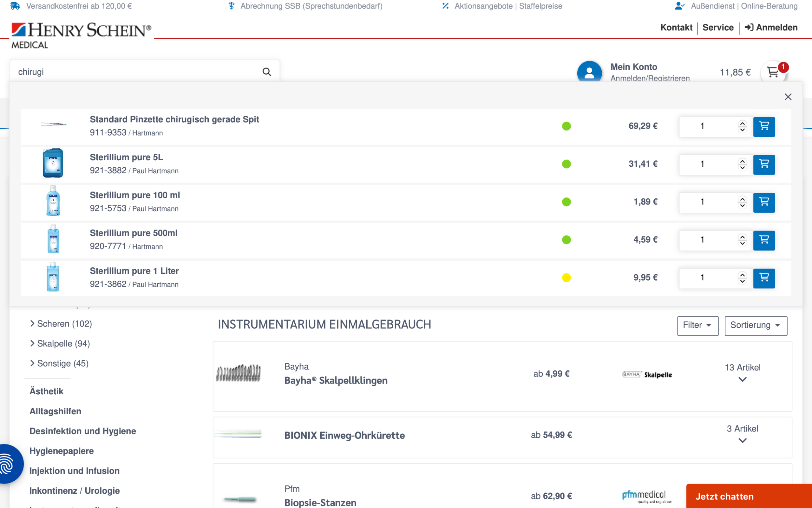Open Inkontinenz / Urologie category
812x508 pixels.
(x=75, y=491)
